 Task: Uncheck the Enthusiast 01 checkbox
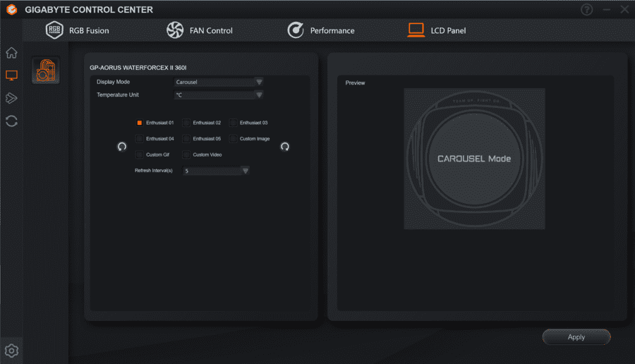pos(139,123)
